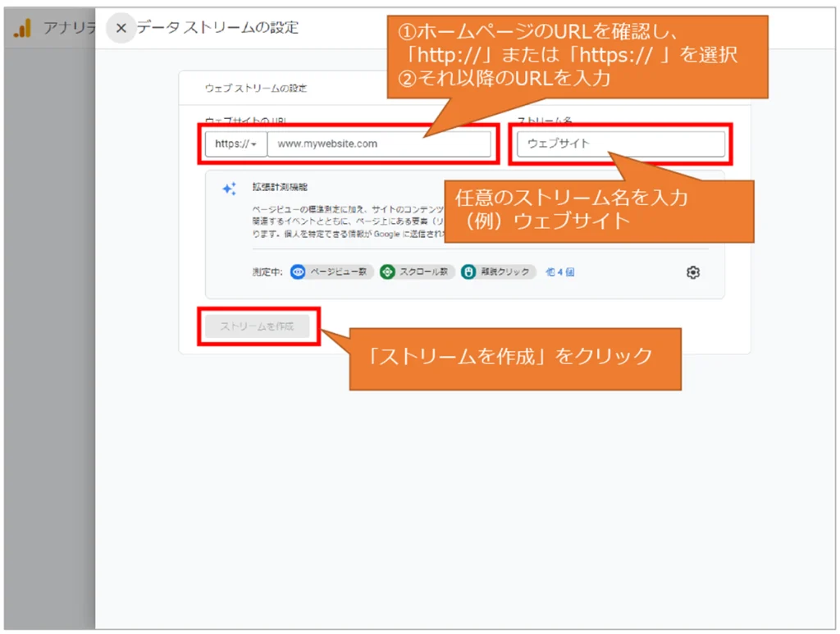Click the orange URL instruction callout

click(577, 56)
